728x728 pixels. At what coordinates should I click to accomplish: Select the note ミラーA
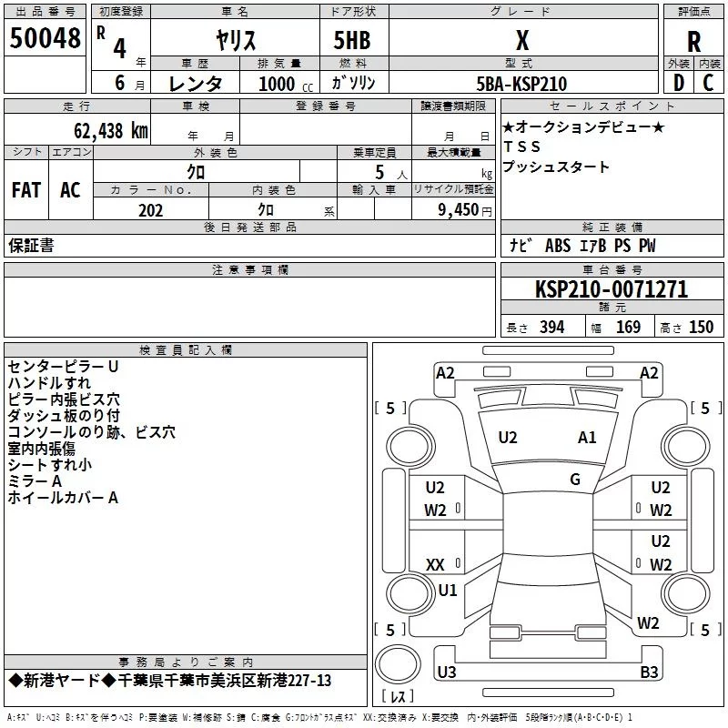[35, 481]
